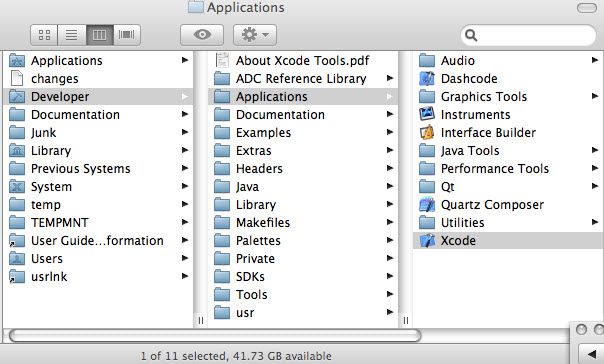
Task: Expand the Examples folder arrow
Action: pos(390,132)
